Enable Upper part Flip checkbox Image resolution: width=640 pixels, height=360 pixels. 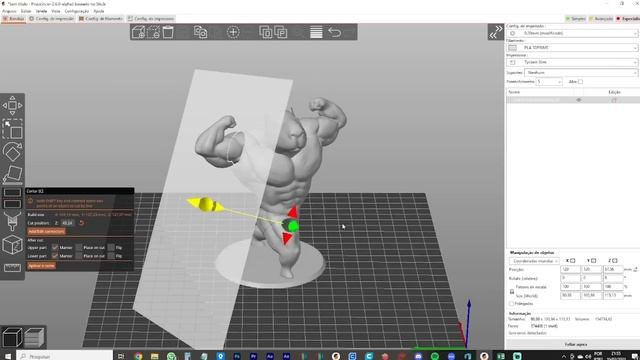tap(111, 247)
